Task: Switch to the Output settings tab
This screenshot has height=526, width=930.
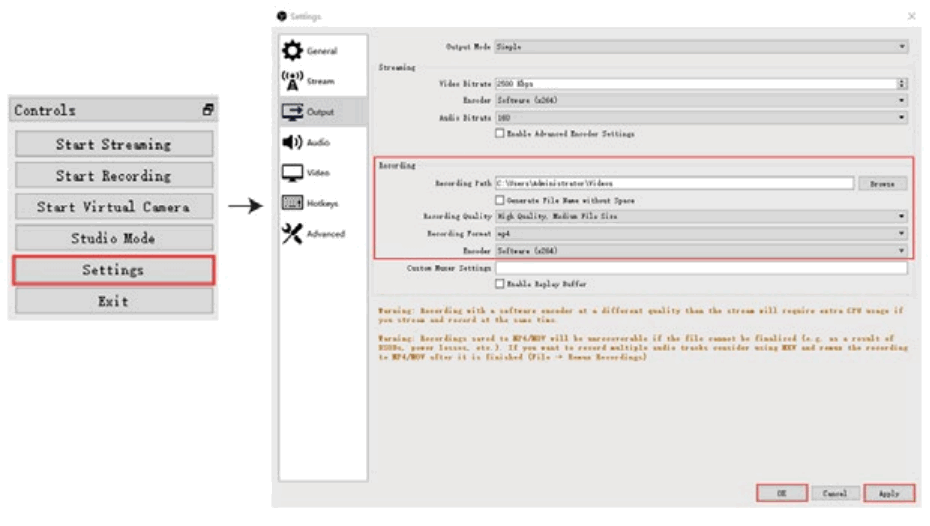Action: 323,111
